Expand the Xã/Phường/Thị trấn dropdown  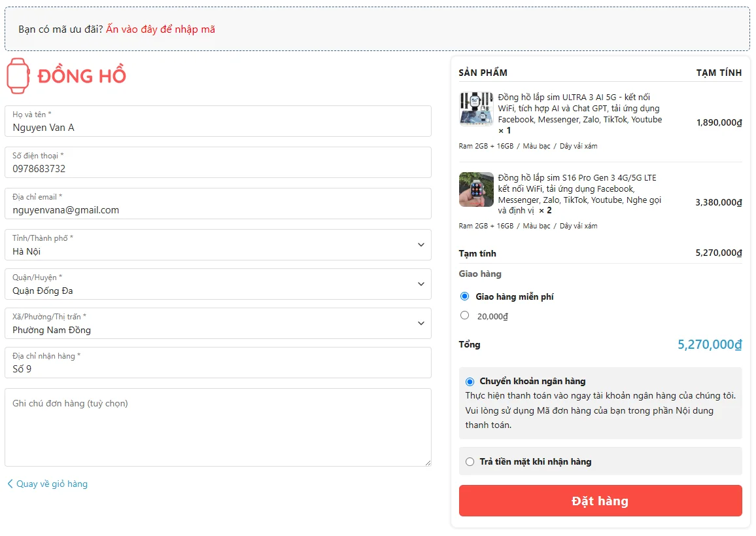[x=218, y=323]
